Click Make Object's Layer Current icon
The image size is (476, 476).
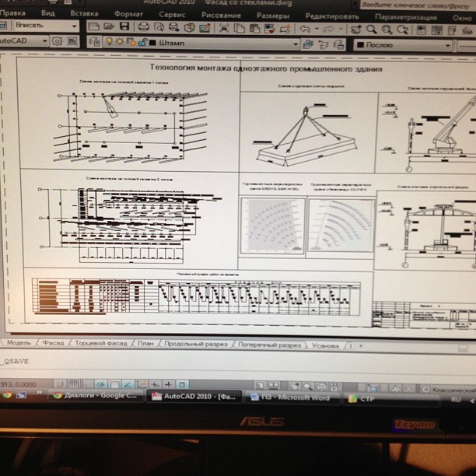point(307,44)
